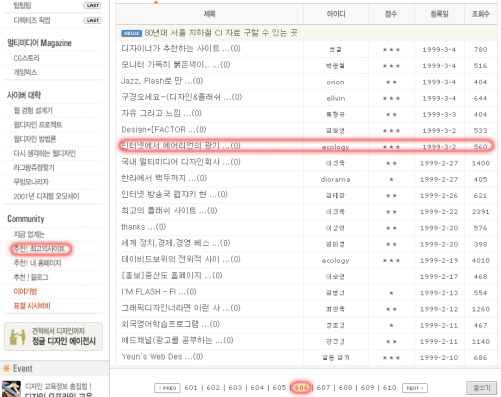Open sidebar item 디렉터즈 픽업
The width and height of the screenshot is (501, 397).
tap(32, 20)
